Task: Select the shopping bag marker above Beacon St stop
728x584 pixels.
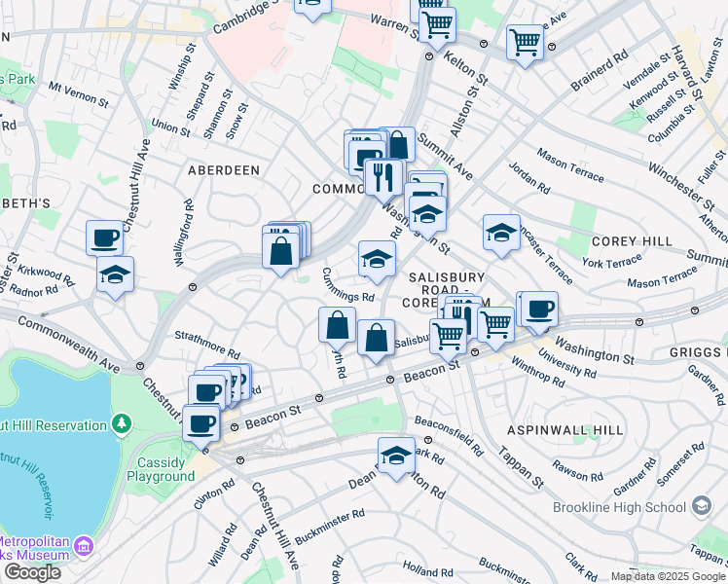Action: click(376, 338)
